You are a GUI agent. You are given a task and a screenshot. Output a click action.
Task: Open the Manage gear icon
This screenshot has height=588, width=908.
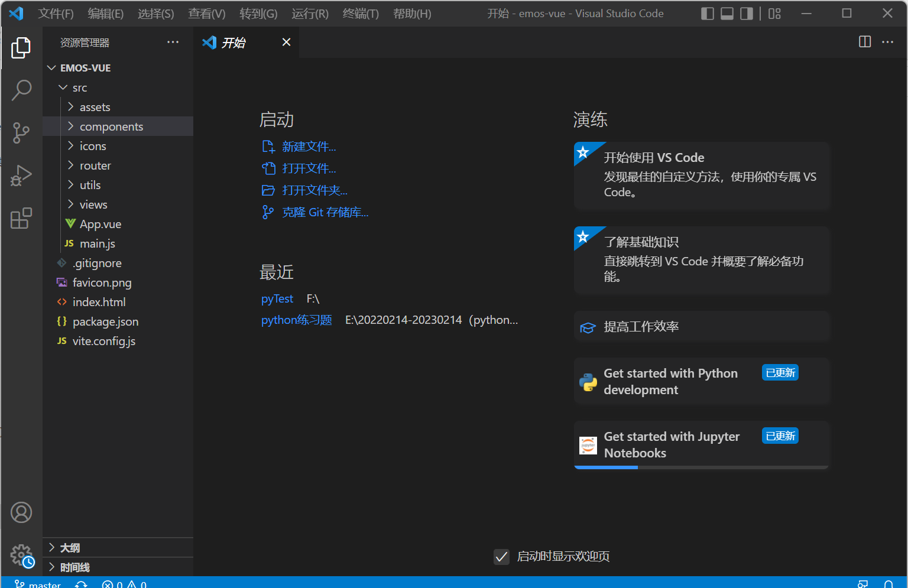pos(21,555)
